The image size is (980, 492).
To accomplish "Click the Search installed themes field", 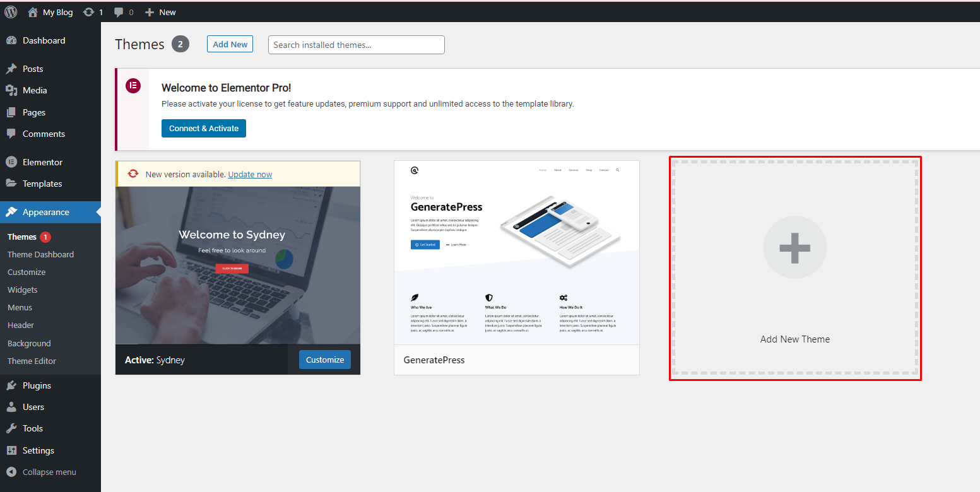I will [357, 45].
